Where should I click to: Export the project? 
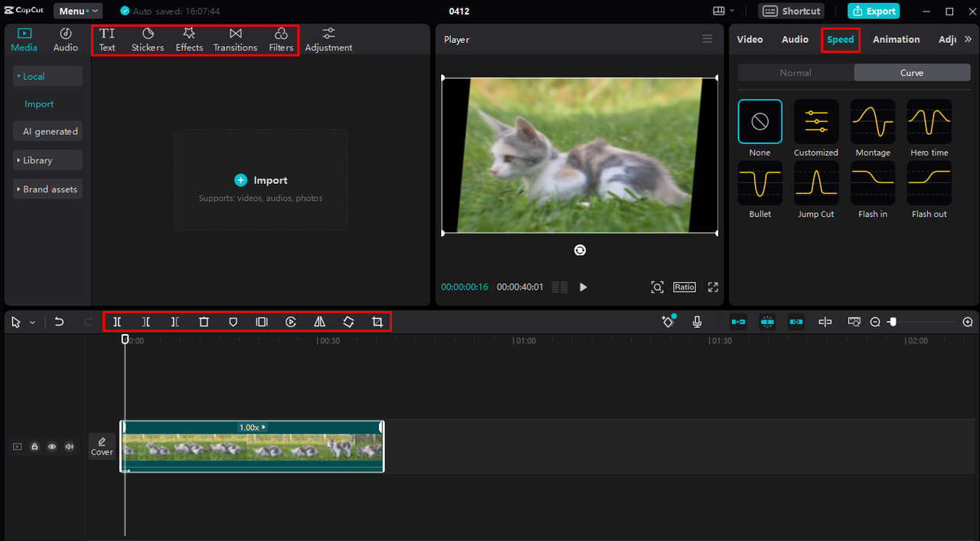click(x=874, y=11)
